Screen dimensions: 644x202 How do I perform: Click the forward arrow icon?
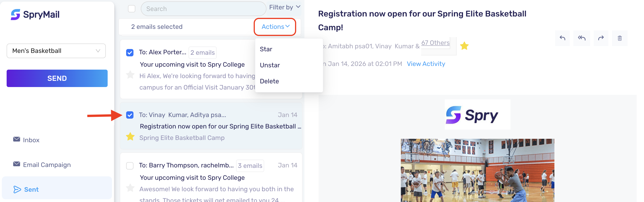pyautogui.click(x=601, y=38)
